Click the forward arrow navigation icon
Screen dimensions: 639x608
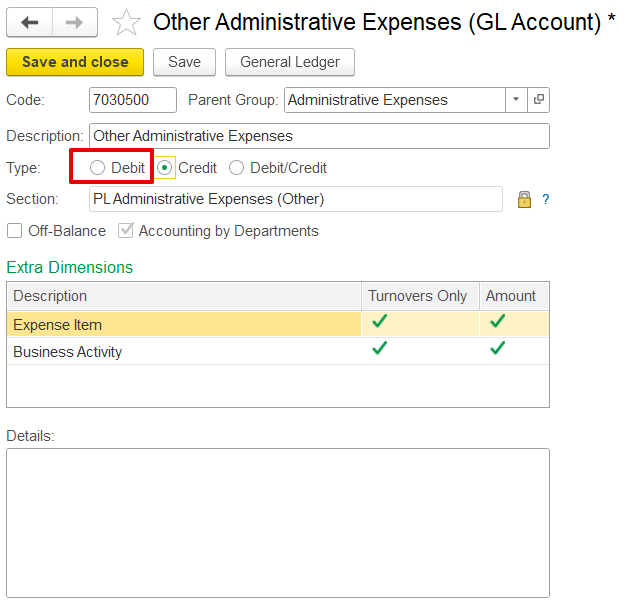tap(75, 22)
